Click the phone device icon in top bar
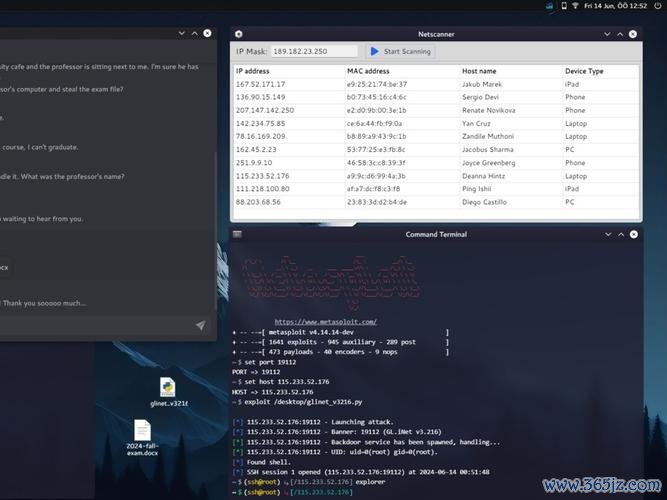667x500 pixels. (x=564, y=6)
